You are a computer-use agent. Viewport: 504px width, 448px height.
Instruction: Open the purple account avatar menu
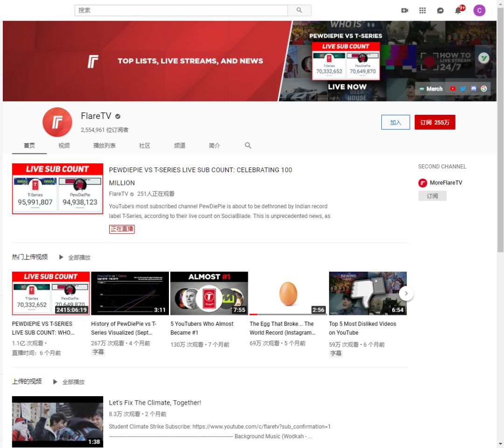tap(479, 11)
